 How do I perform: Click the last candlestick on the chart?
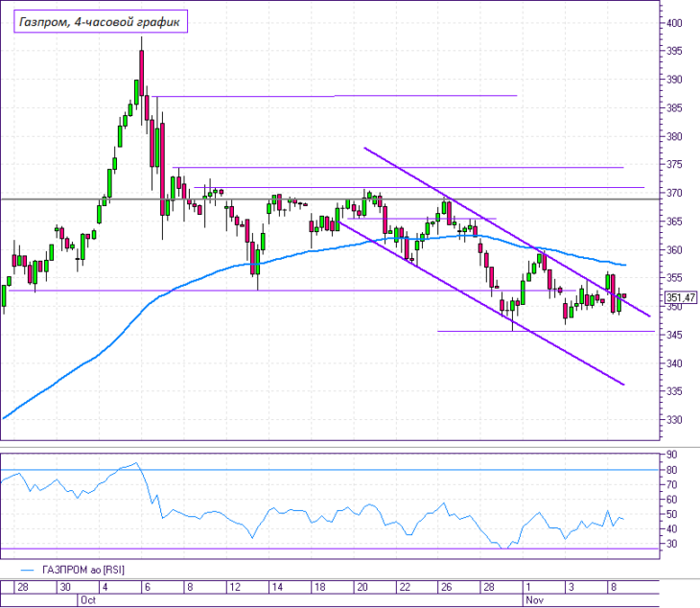coord(624,295)
